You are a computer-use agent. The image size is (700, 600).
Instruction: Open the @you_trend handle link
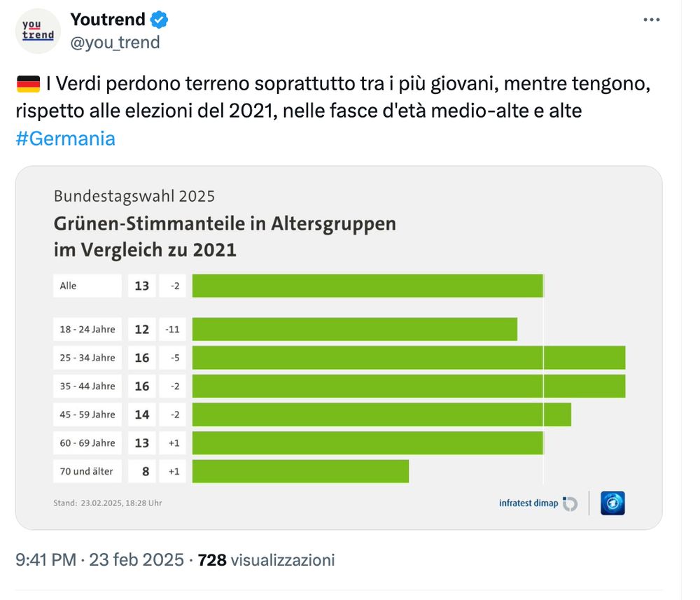pyautogui.click(x=115, y=43)
